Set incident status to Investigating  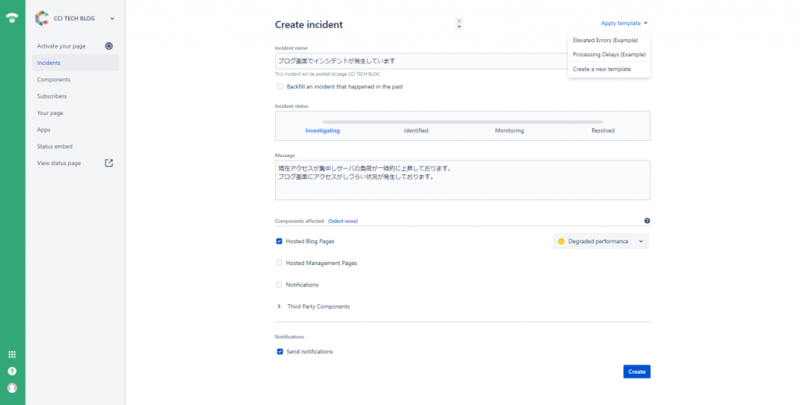tap(322, 131)
